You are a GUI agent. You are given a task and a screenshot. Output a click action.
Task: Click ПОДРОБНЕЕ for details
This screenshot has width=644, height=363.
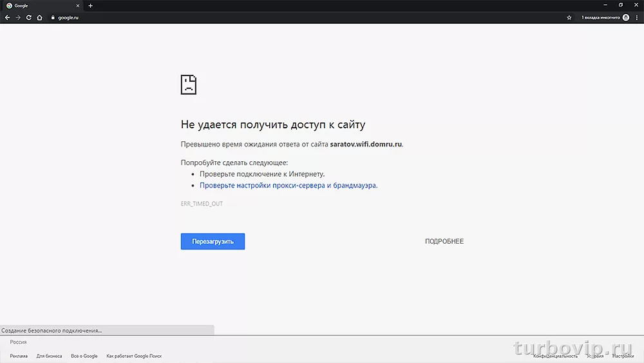444,241
